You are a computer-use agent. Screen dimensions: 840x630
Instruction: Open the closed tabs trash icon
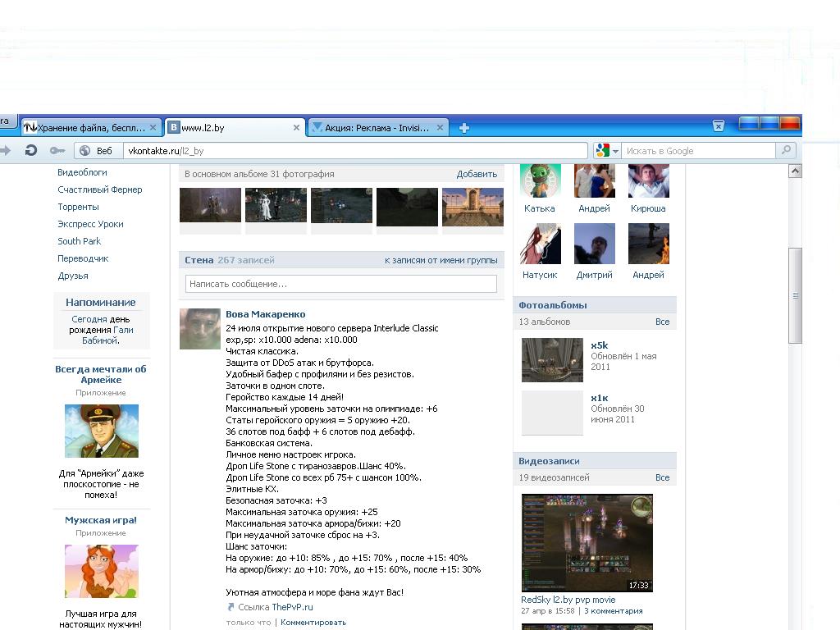click(719, 126)
